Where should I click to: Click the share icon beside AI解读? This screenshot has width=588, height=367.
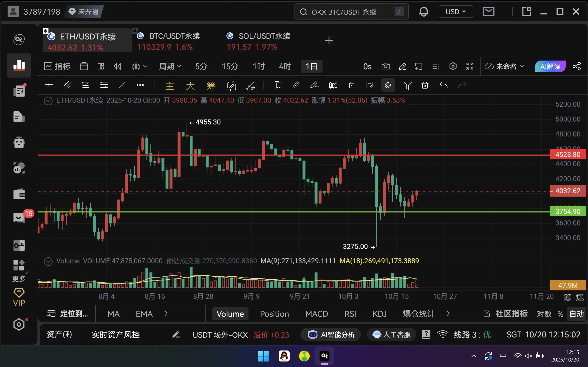[577, 66]
